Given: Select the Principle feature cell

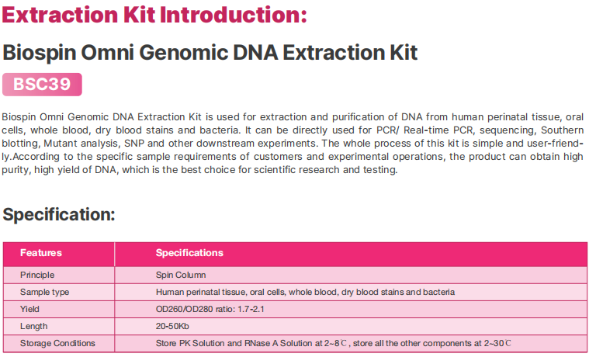Looking at the screenshot, I should (x=37, y=275).
